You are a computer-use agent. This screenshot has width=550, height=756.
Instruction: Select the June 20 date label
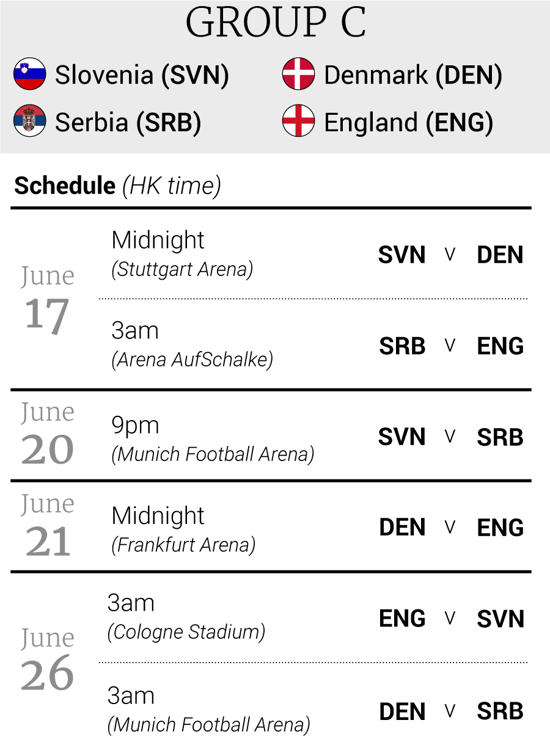click(x=48, y=434)
